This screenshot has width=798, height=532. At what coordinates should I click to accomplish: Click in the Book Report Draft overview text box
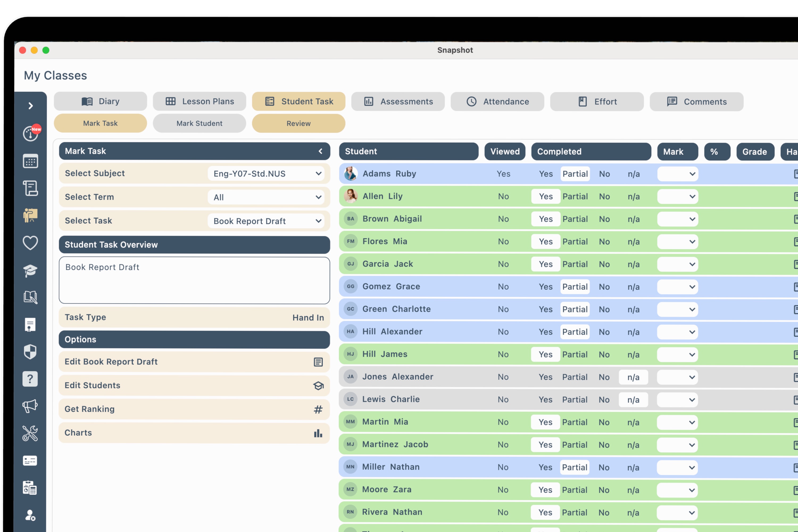(194, 281)
